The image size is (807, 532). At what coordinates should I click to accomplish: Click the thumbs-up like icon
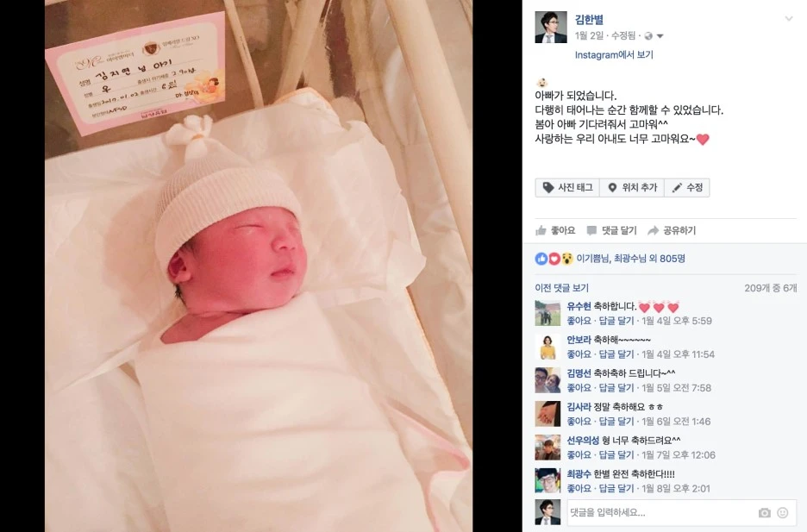pyautogui.click(x=541, y=230)
